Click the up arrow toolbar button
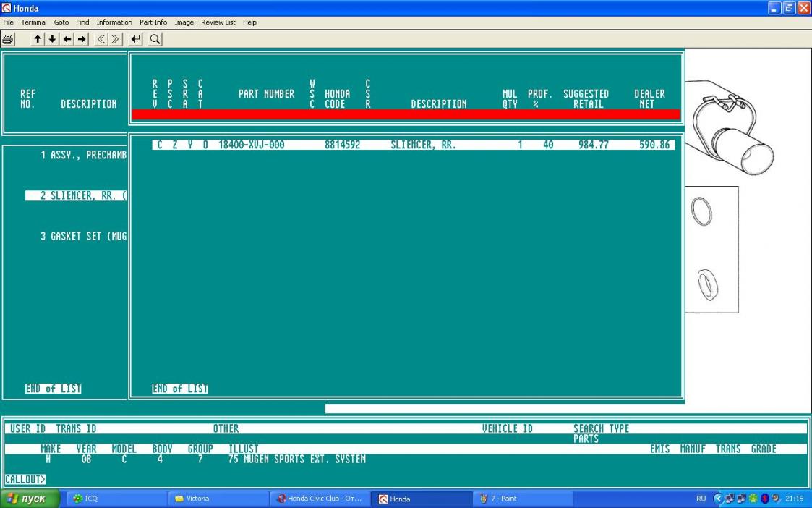The height and width of the screenshot is (508, 812). click(x=38, y=39)
